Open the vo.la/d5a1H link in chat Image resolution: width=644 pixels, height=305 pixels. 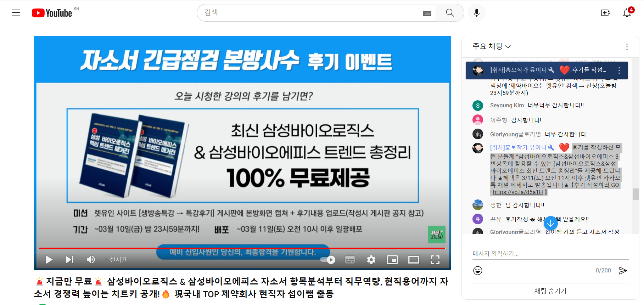(x=518, y=192)
